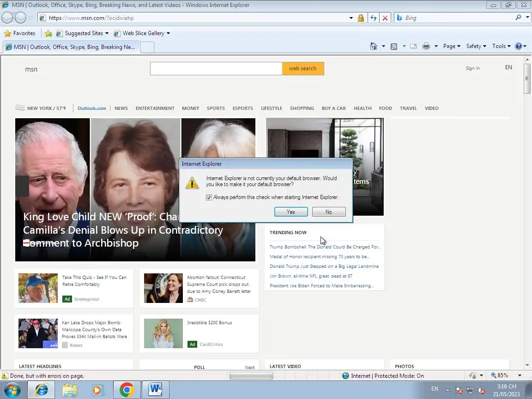Expand the address bar history dropdown
532x399 pixels.
click(x=351, y=18)
